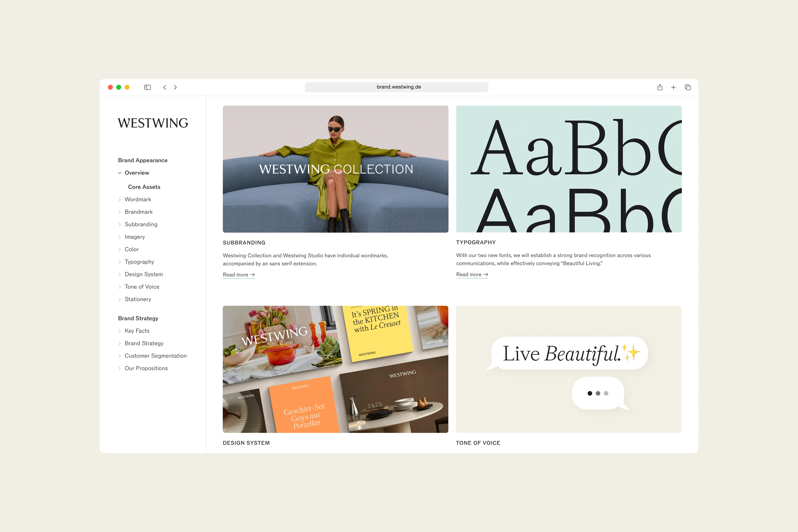This screenshot has height=532, width=798.
Task: Go forward with the right arrow
Action: coord(175,87)
